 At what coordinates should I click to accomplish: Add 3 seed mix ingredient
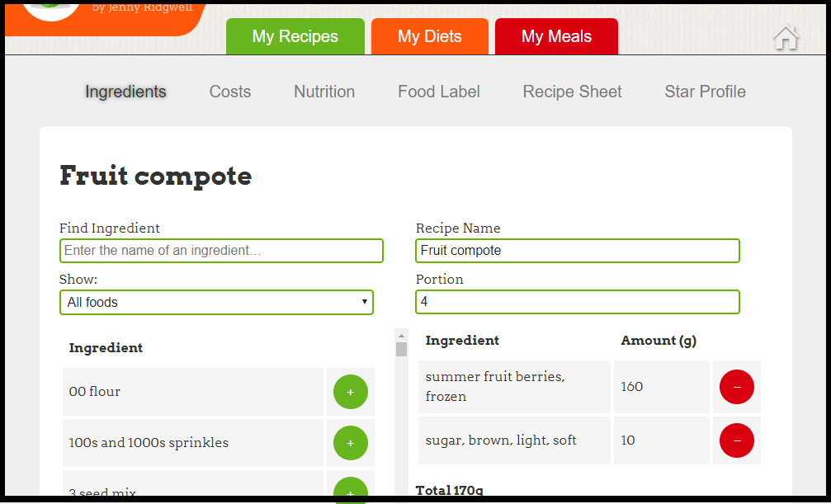[x=350, y=490]
